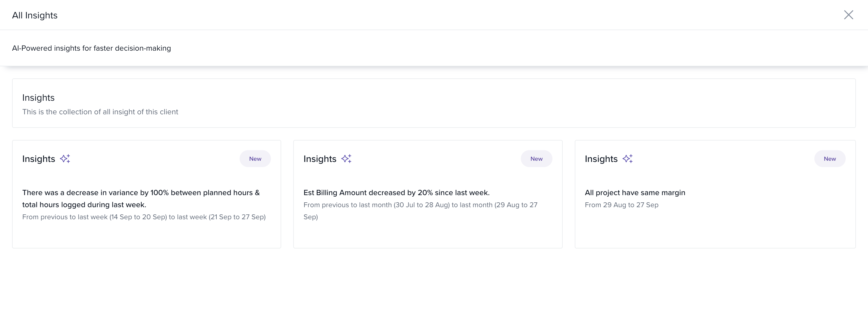Close the All Insights panel
Screen dimensions: 868x310
[848, 15]
